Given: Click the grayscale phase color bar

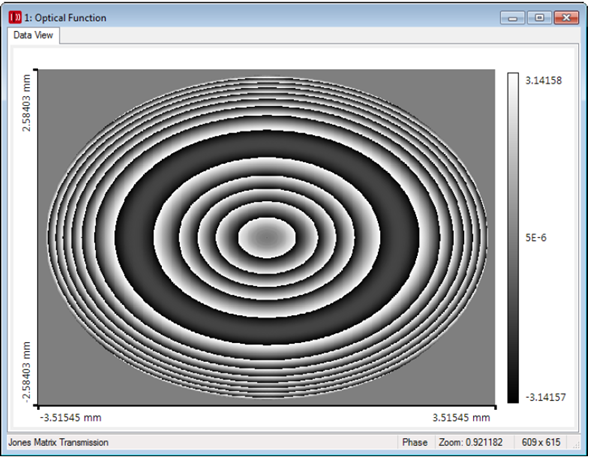Looking at the screenshot, I should coord(513,238).
